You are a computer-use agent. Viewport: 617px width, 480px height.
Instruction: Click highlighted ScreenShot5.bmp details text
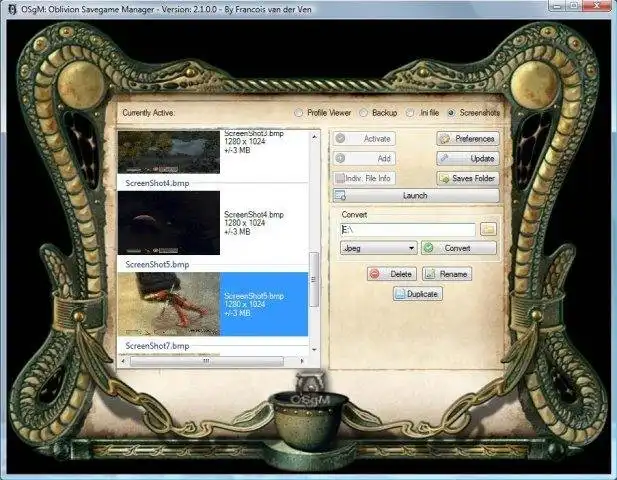254,305
